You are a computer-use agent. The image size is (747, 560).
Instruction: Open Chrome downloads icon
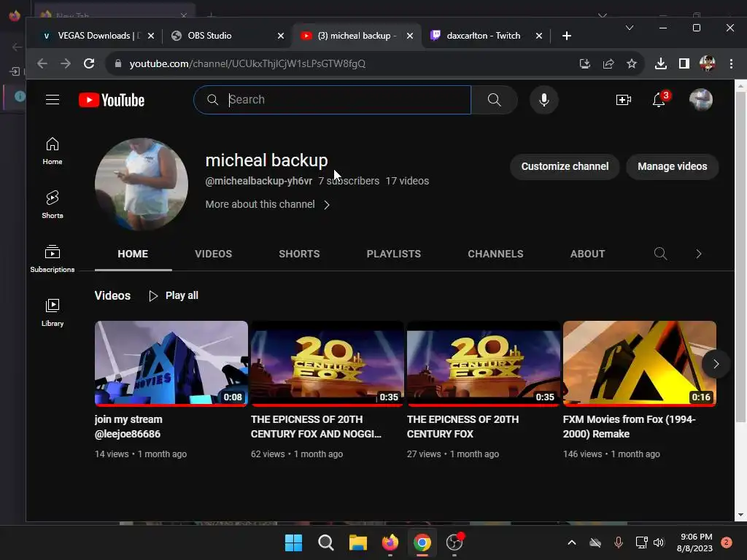[661, 63]
